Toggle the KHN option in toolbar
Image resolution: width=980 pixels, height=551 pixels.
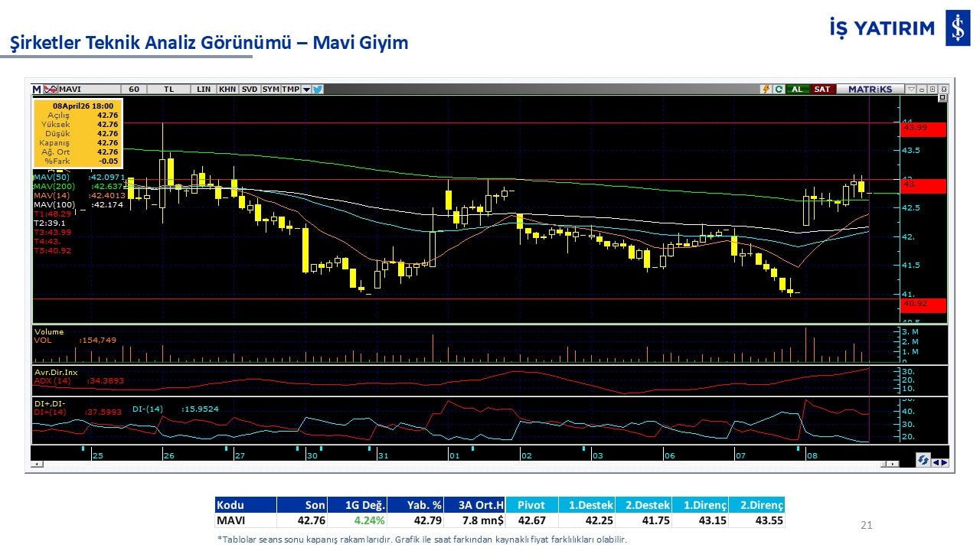tap(227, 90)
